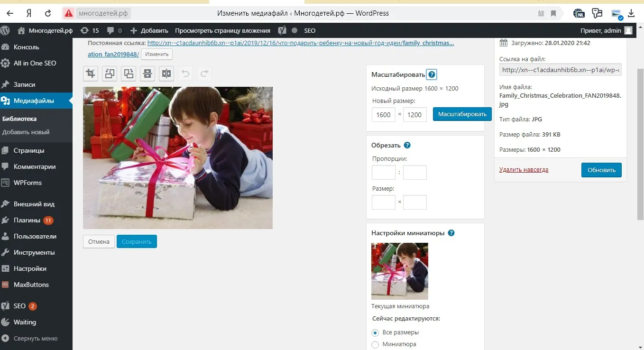Open comments bubble showing 0
The height and width of the screenshot is (350, 644).
[114, 30]
